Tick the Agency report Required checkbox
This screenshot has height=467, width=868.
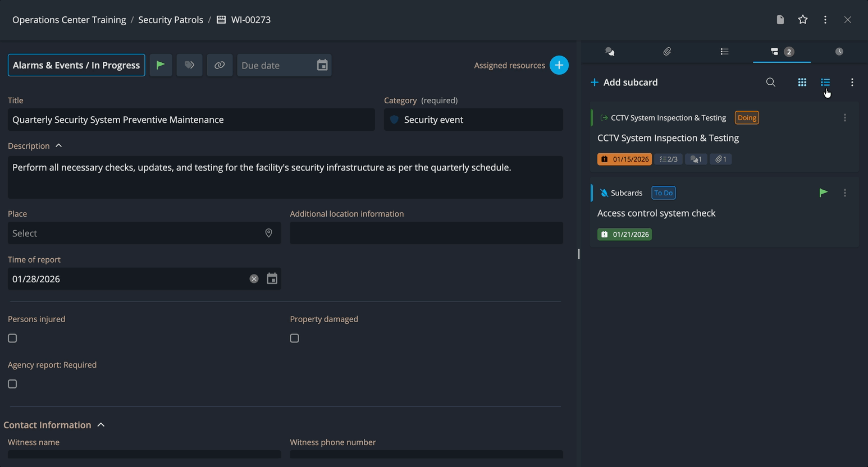pos(12,384)
